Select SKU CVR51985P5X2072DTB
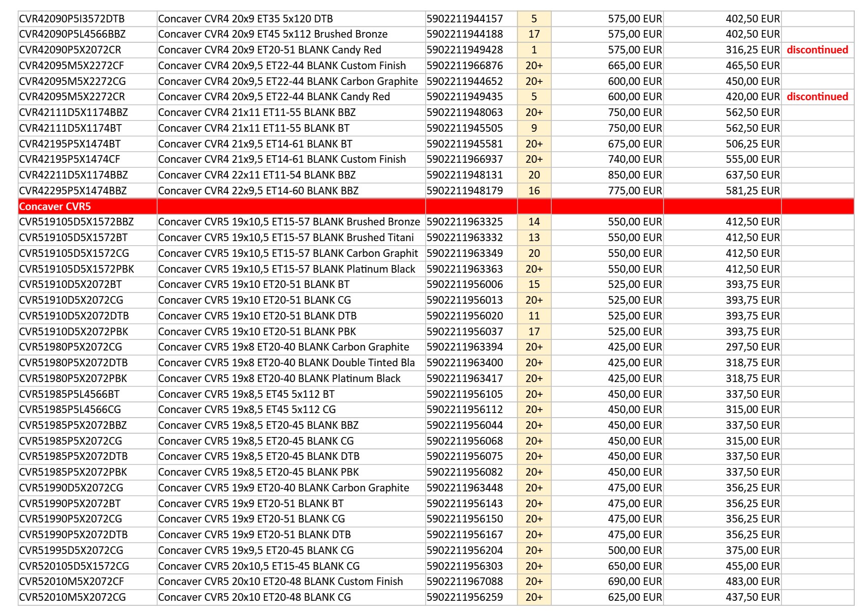 click(x=73, y=456)
